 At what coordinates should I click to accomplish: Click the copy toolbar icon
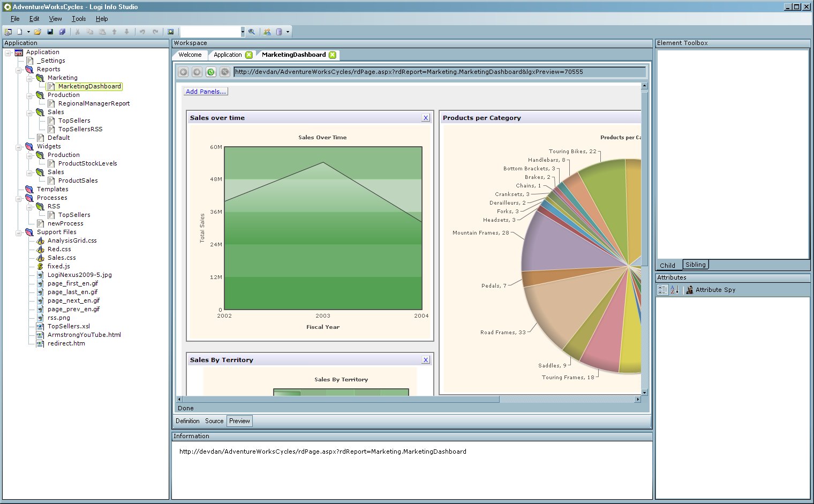[89, 32]
